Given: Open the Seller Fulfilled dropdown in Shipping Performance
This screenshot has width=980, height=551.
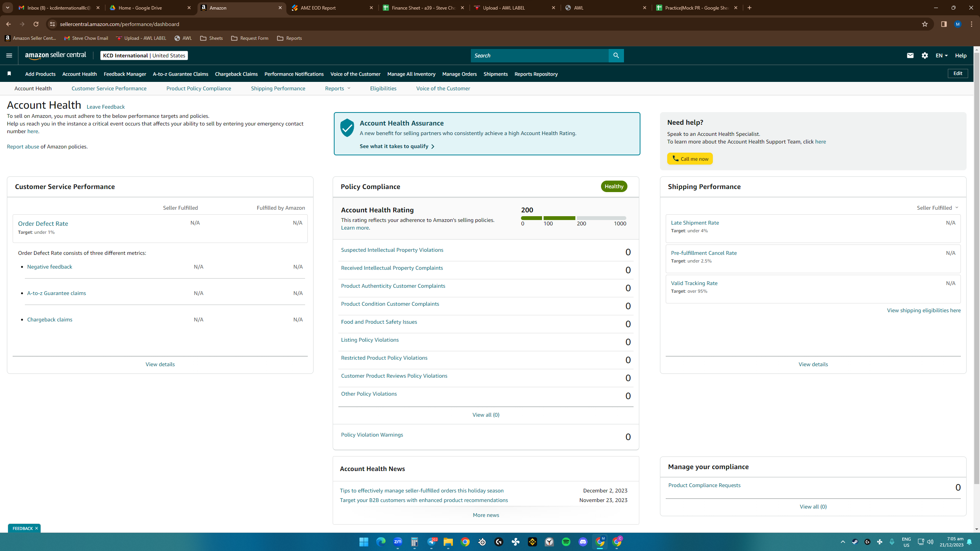Looking at the screenshot, I should (938, 208).
